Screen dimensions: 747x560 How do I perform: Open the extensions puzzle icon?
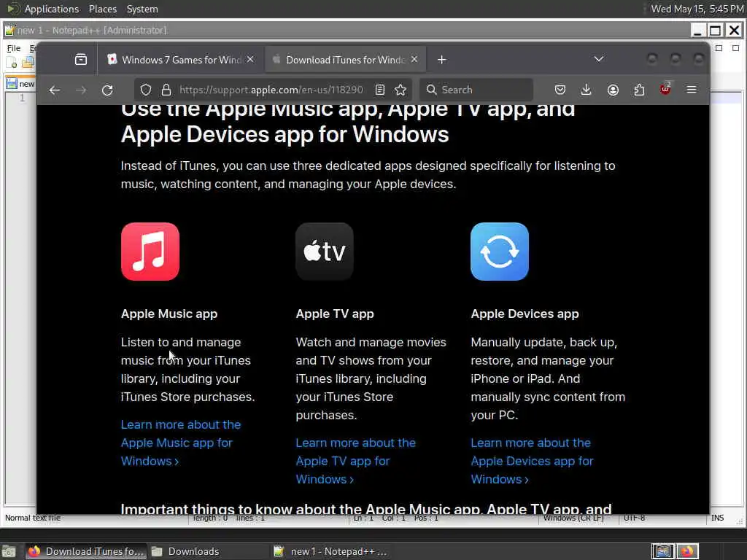click(639, 90)
